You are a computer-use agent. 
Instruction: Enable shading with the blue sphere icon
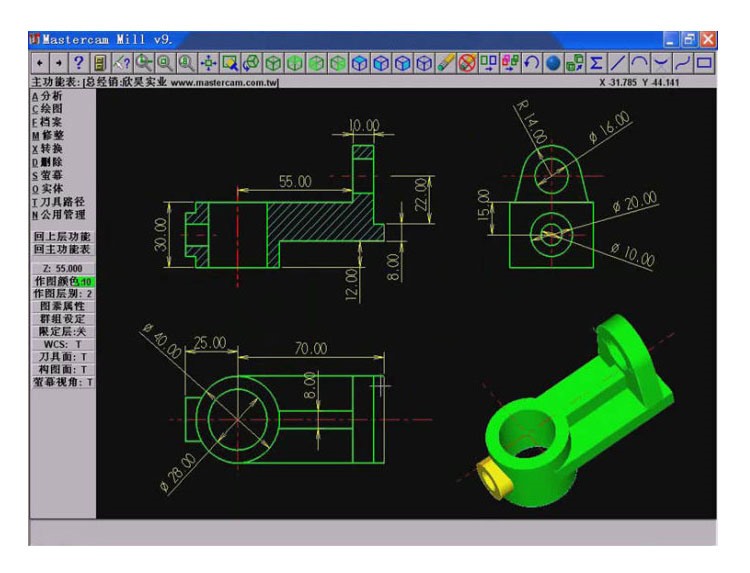[553, 63]
